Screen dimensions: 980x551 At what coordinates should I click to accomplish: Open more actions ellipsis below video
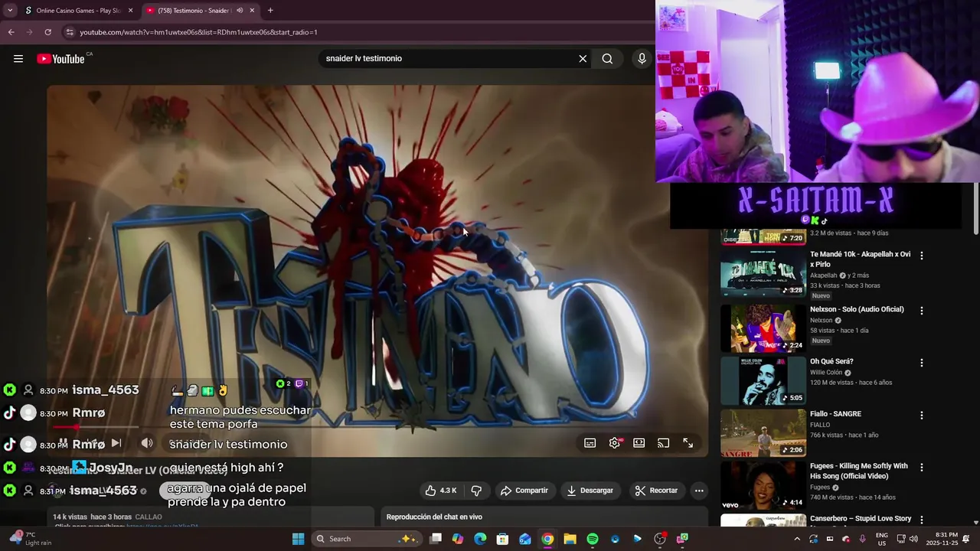pyautogui.click(x=699, y=491)
